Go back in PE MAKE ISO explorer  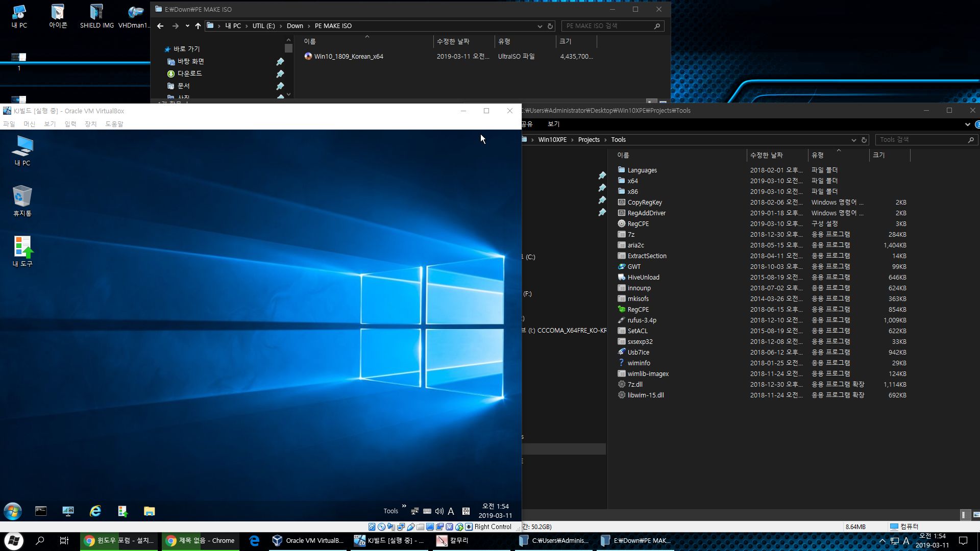point(160,26)
